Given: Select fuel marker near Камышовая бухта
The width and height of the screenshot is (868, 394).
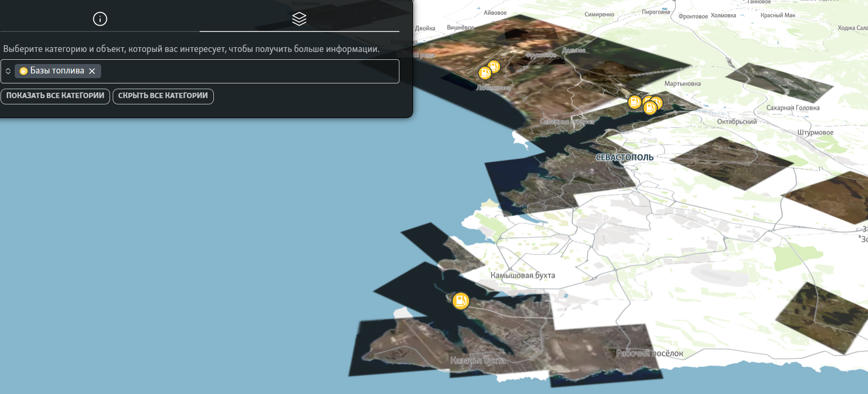Looking at the screenshot, I should (x=460, y=301).
